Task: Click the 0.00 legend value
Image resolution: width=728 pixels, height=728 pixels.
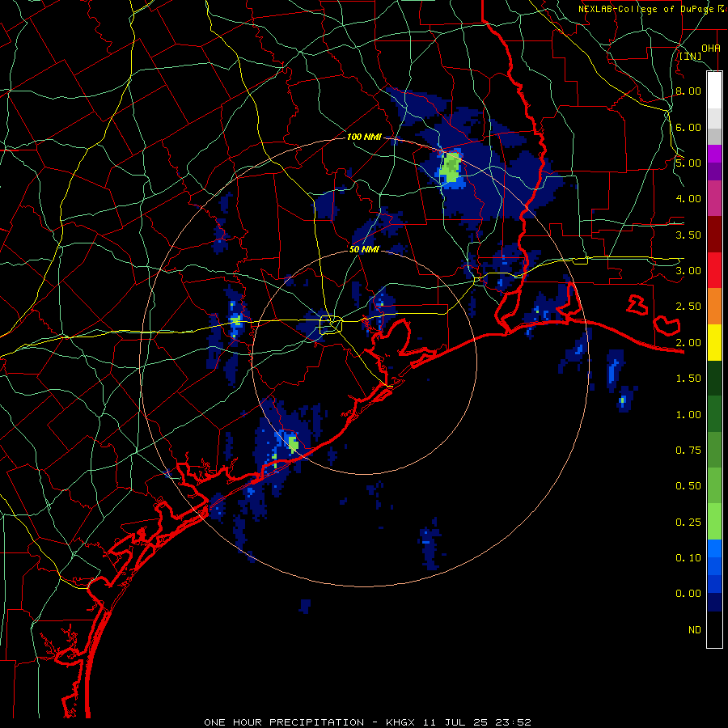Action: point(688,594)
